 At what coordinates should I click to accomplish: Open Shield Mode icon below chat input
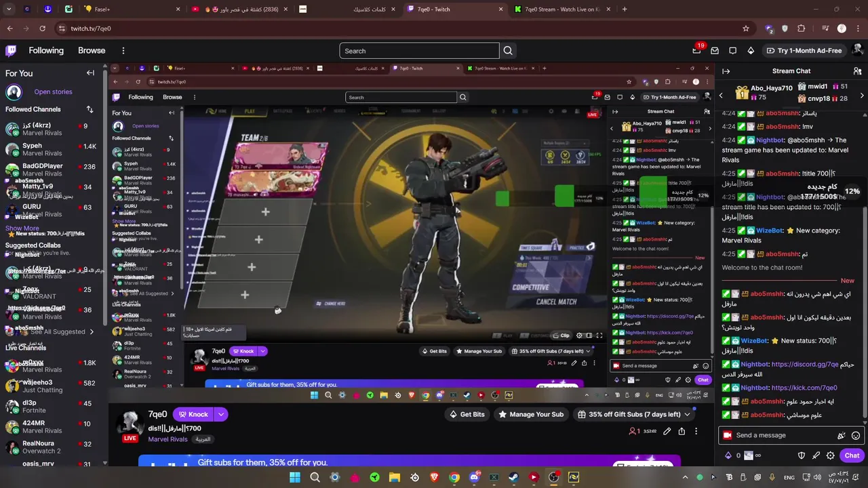coord(802,455)
